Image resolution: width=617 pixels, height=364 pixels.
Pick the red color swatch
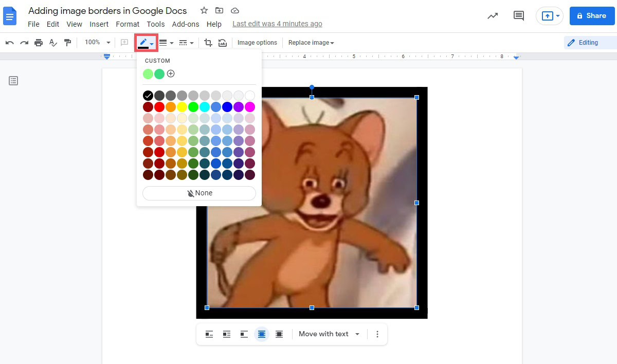tap(159, 107)
